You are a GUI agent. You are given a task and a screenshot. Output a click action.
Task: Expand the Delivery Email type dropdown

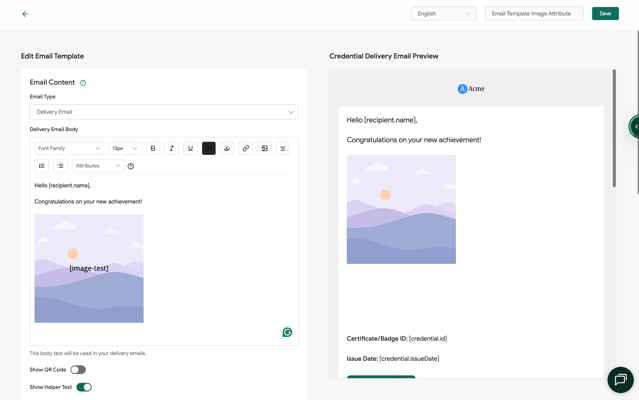click(x=164, y=112)
